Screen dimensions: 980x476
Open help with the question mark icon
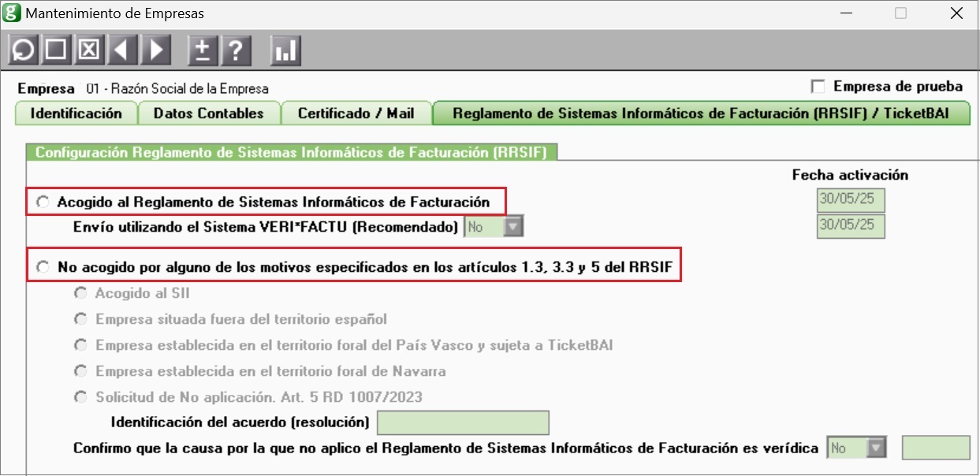point(236,50)
